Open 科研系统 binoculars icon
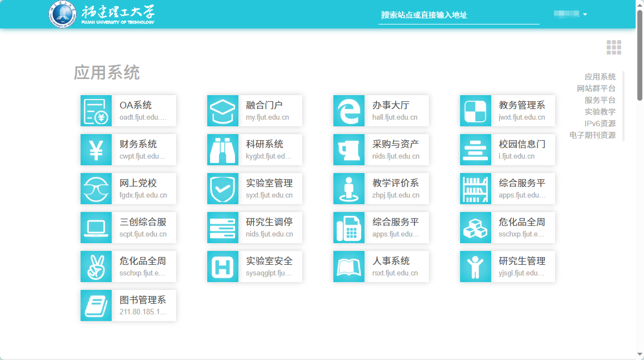Screen dimensions: 644x360 tap(223, 150)
